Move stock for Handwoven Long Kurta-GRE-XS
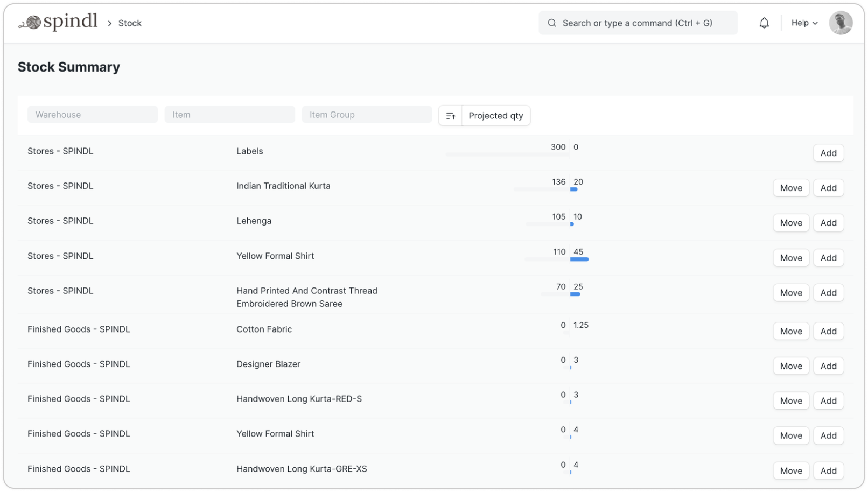The image size is (868, 492). tap(790, 470)
